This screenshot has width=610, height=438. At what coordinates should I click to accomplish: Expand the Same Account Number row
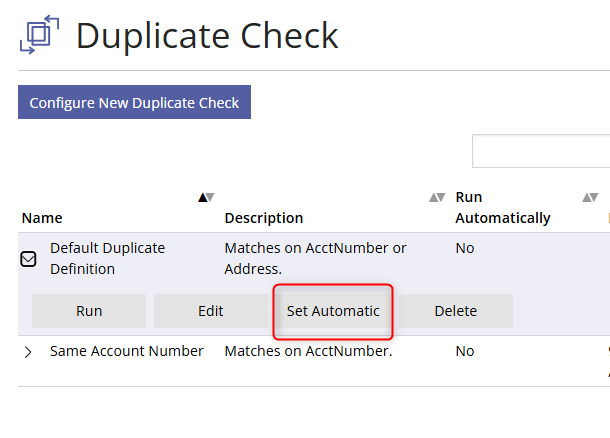click(28, 352)
